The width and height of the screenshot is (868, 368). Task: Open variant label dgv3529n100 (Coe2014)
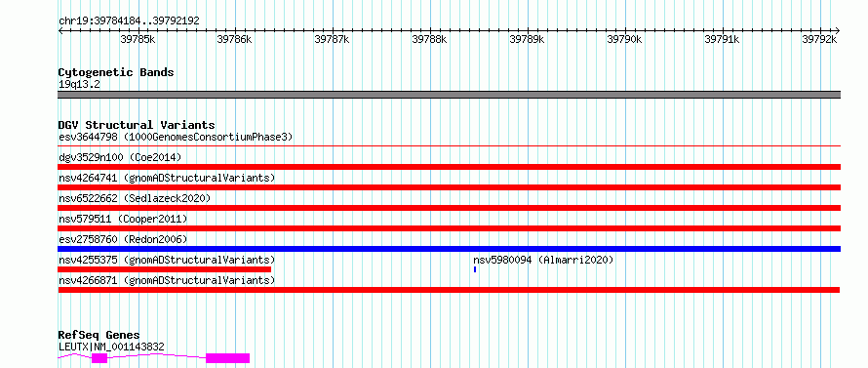click(x=120, y=157)
